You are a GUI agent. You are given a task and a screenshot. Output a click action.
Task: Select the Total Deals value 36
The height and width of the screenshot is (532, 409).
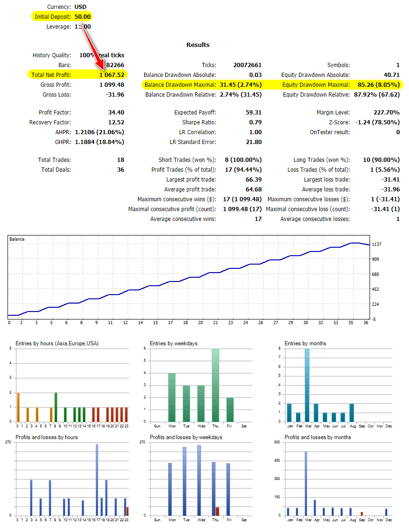click(x=121, y=170)
